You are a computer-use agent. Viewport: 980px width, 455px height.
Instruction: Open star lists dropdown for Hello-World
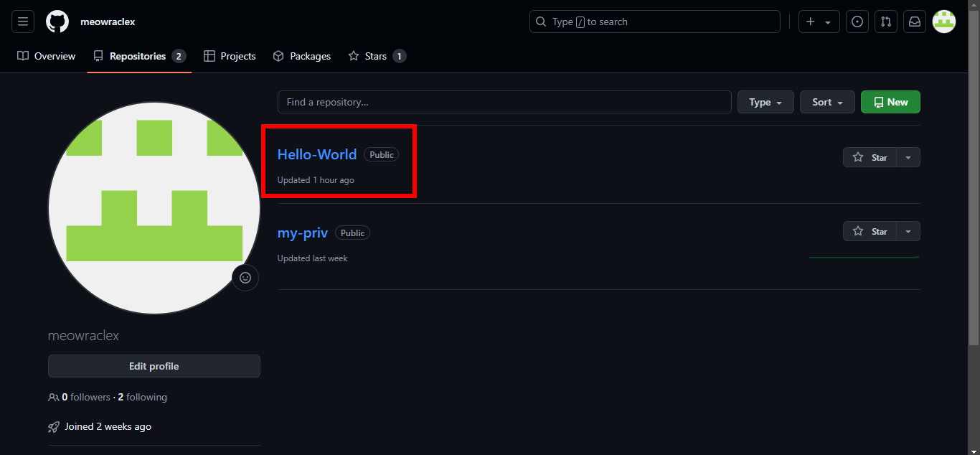[x=908, y=157]
